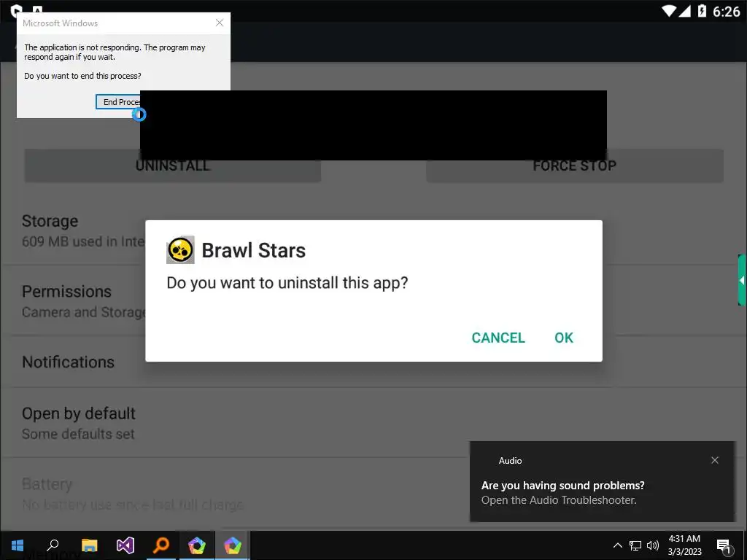
Task: Tap the UNINSTALL button behind dialog
Action: [172, 166]
